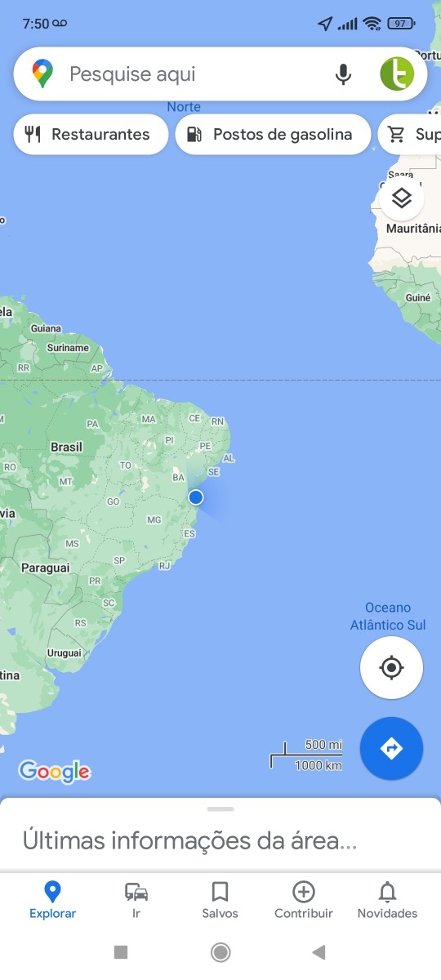The image size is (441, 980).
Task: Open the map layers button
Action: 401,198
